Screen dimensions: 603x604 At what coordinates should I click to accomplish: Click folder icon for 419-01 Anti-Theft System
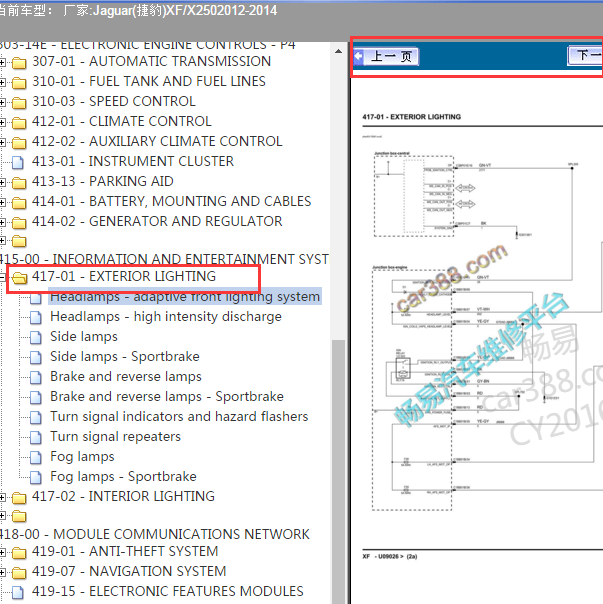point(19,553)
